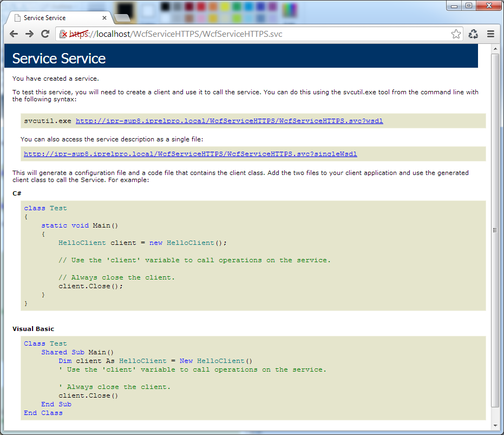The height and width of the screenshot is (435, 504).
Task: Click the text "You have created a service."
Action: coord(56,79)
